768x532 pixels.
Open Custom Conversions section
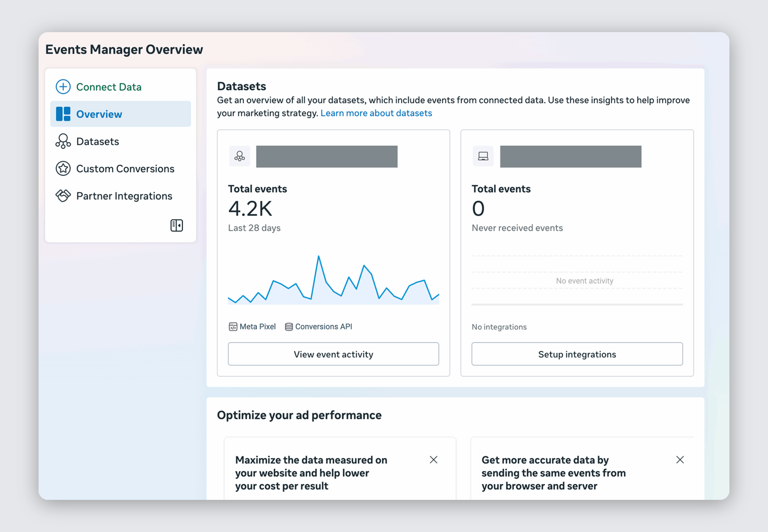tap(121, 169)
